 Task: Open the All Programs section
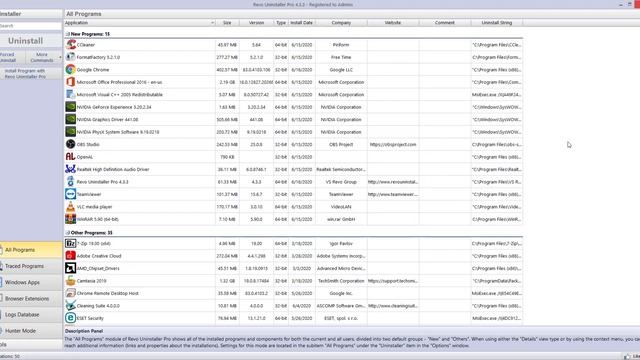31,249
